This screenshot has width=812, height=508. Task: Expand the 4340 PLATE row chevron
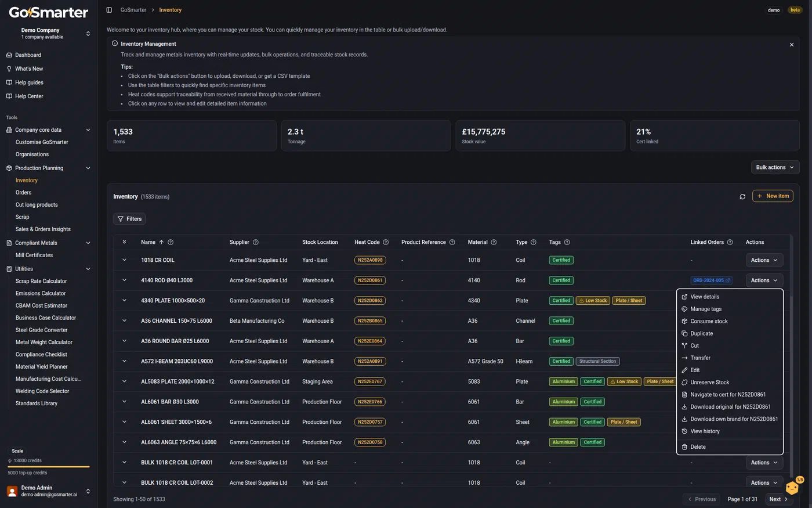click(124, 301)
